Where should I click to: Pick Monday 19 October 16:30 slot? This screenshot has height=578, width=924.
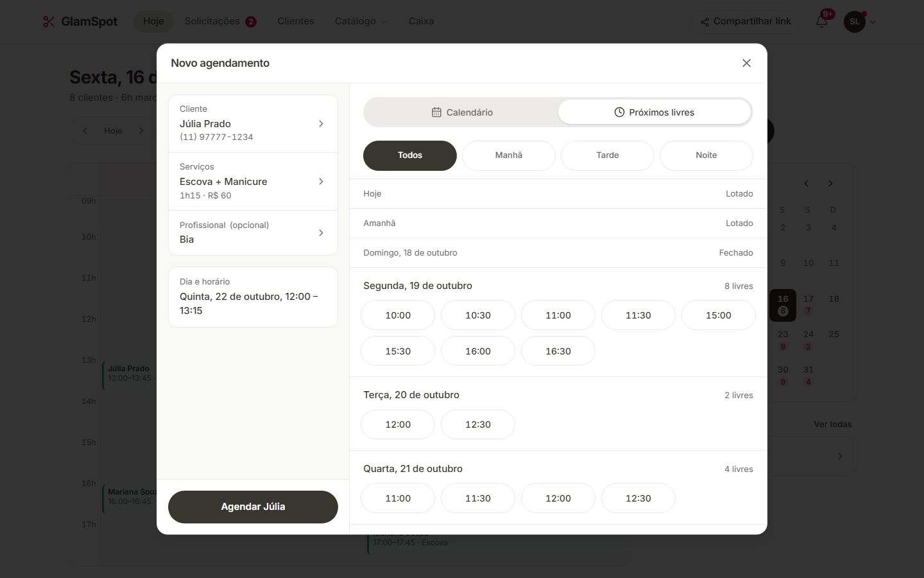(x=558, y=351)
